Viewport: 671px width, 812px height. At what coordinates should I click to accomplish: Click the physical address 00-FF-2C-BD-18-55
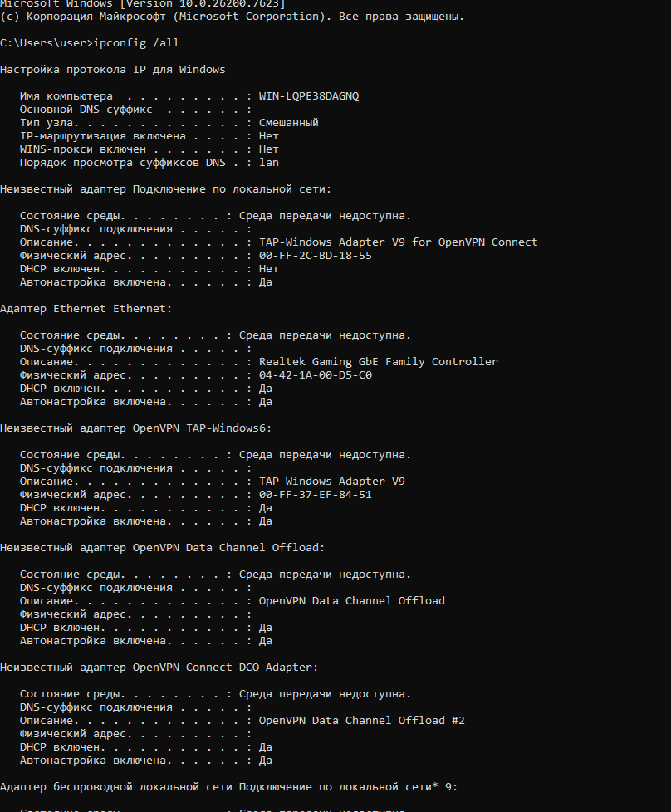tap(315, 255)
